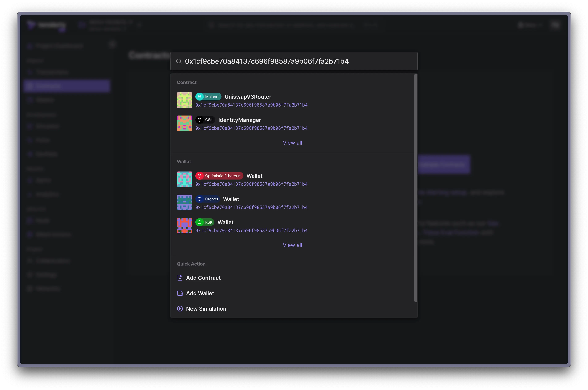Click the address search input field

tap(294, 61)
